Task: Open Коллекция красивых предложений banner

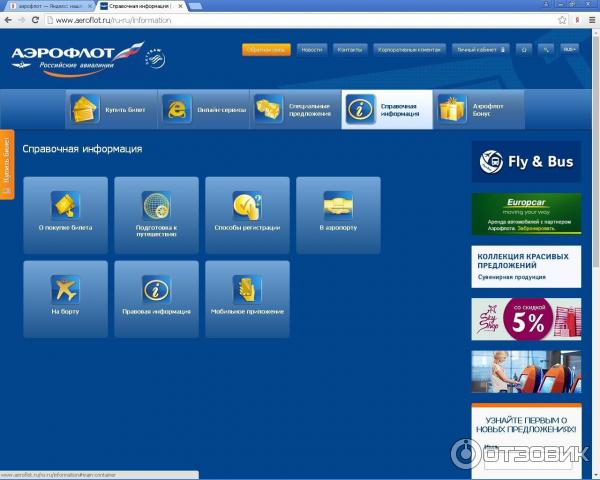Action: tap(526, 266)
